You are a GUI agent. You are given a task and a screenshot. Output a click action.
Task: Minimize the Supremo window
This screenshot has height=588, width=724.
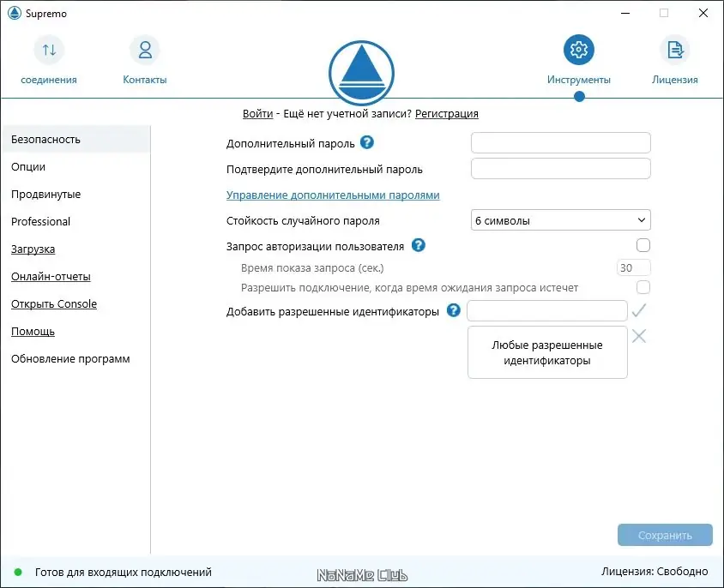625,13
